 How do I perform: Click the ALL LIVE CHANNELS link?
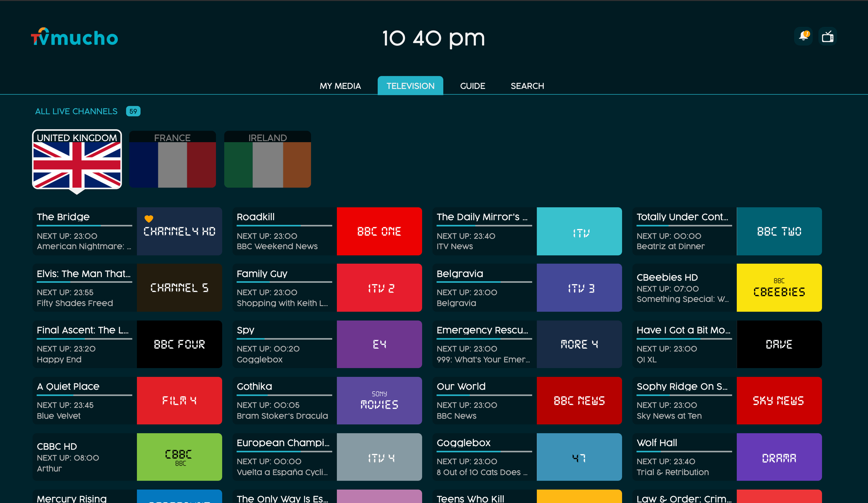76,111
